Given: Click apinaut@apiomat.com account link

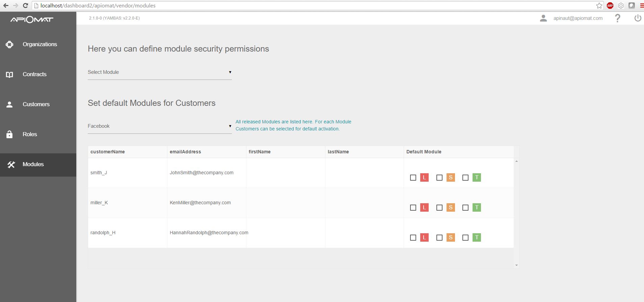Looking at the screenshot, I should (x=578, y=18).
